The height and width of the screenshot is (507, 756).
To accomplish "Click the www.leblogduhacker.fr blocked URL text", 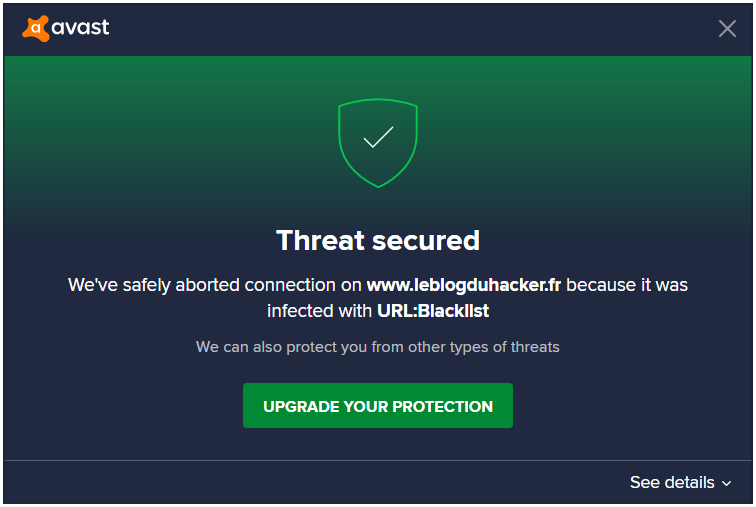I will [464, 285].
